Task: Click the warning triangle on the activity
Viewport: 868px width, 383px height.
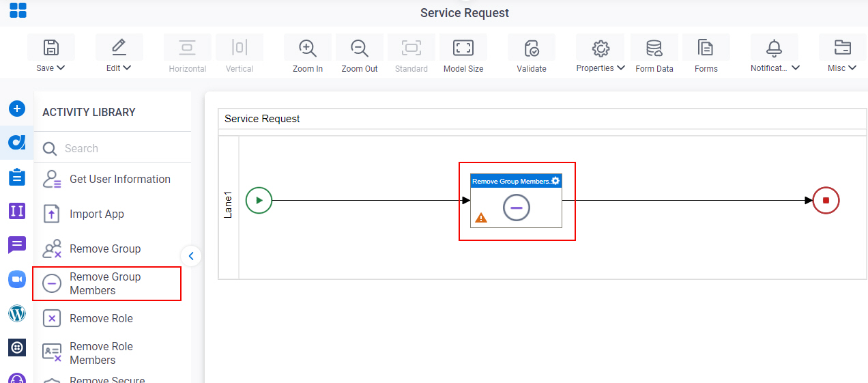Action: coord(481,218)
